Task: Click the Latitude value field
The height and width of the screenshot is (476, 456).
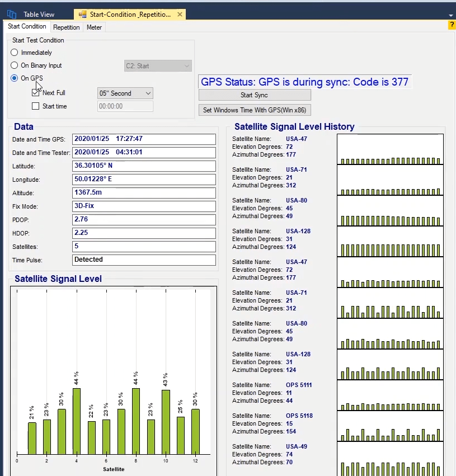Action: 144,166
